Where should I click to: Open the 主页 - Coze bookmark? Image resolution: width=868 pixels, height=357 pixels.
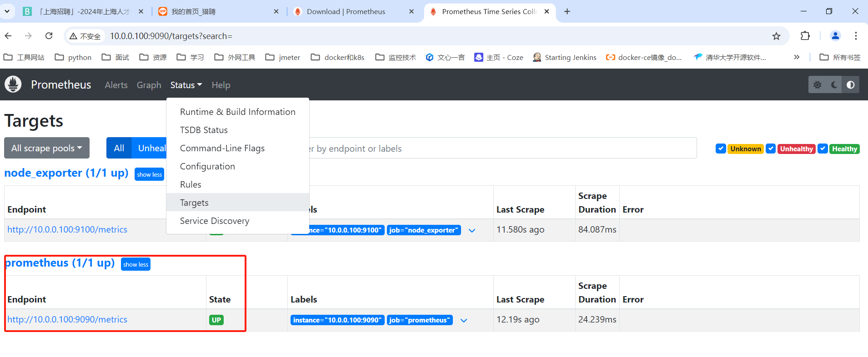(499, 57)
